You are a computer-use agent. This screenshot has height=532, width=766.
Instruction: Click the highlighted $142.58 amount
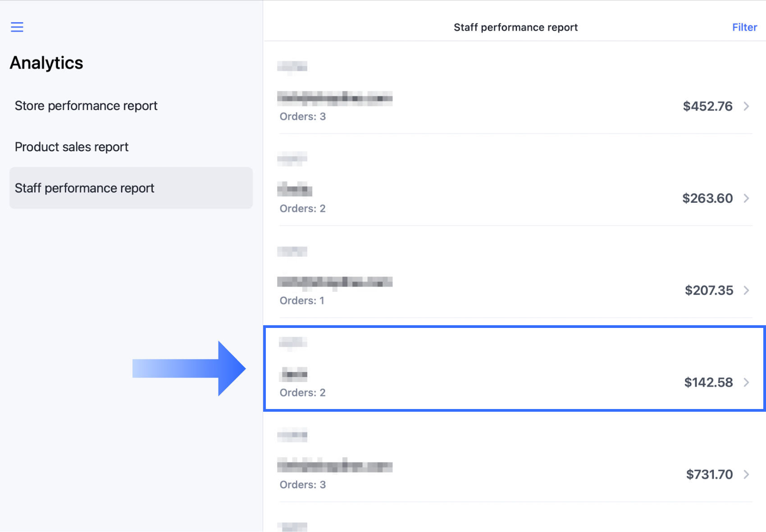(x=708, y=382)
